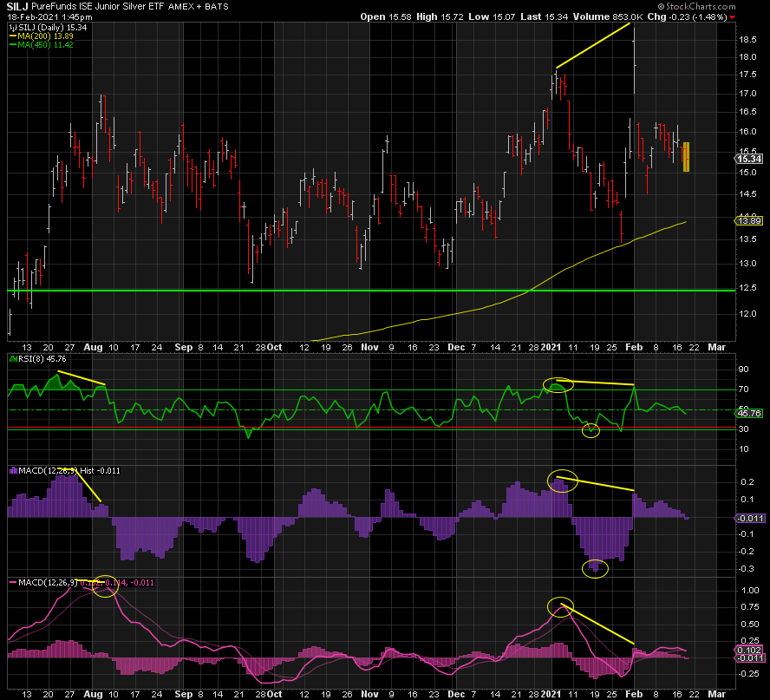Click the 18.5 price axis label
Viewport: 770px width, 700px height.
[747, 40]
